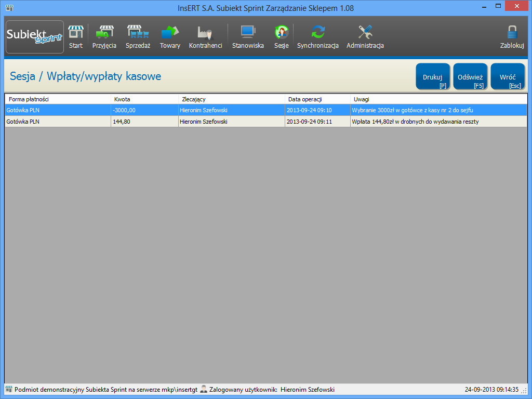Select the 144,80 amount cell

pyautogui.click(x=145, y=122)
